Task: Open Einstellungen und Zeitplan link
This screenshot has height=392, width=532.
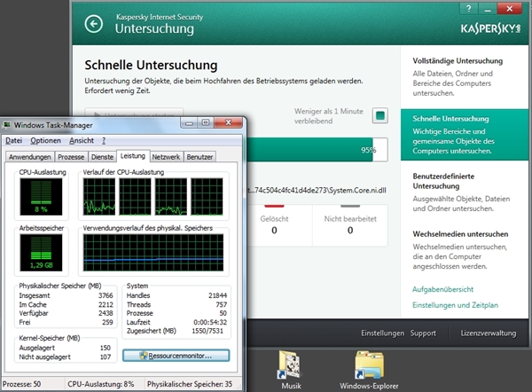Action: tap(455, 305)
